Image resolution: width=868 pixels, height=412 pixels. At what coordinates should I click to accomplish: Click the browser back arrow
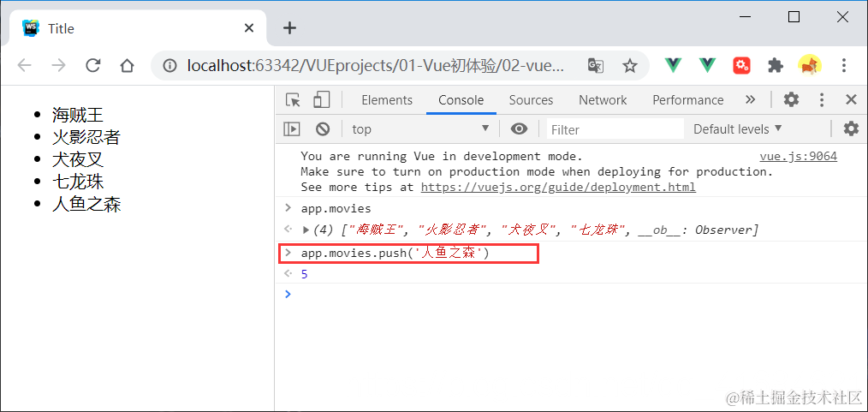(x=24, y=66)
